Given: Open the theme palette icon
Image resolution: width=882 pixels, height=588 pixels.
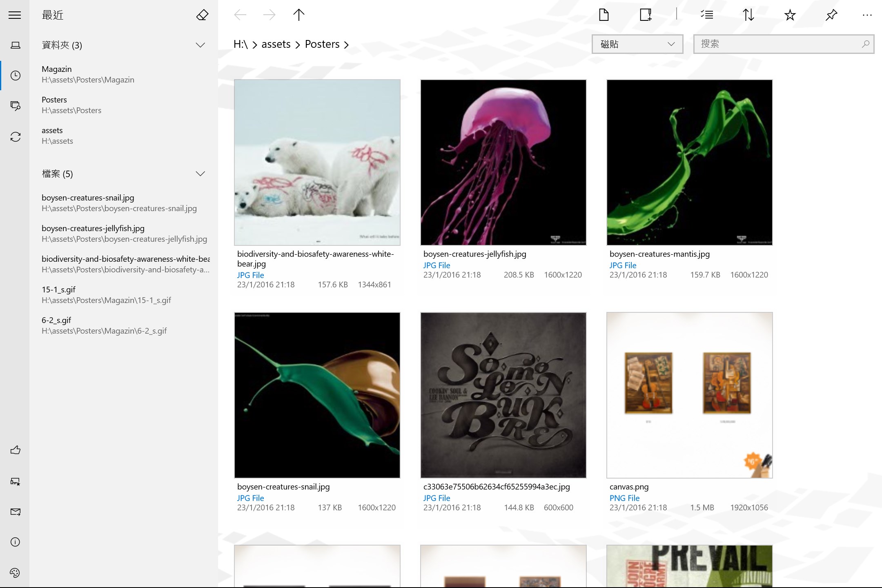Looking at the screenshot, I should tap(15, 572).
